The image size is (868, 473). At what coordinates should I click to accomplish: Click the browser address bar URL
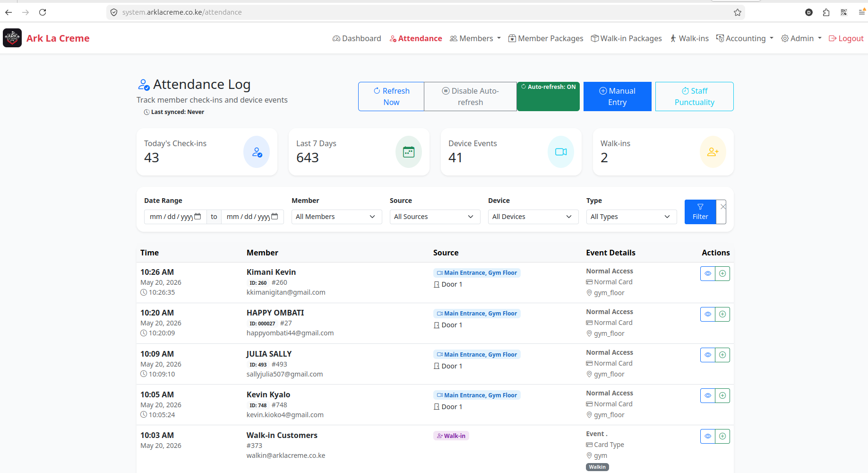click(x=182, y=12)
